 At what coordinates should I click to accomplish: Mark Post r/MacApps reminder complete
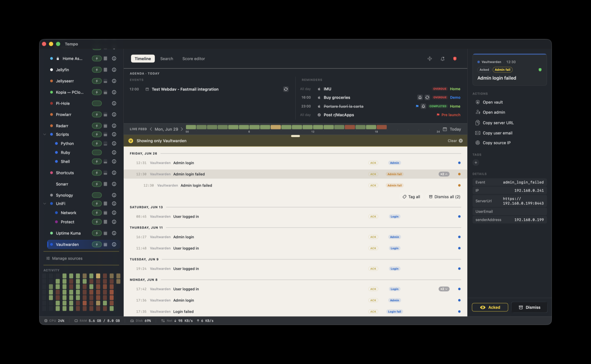(319, 115)
